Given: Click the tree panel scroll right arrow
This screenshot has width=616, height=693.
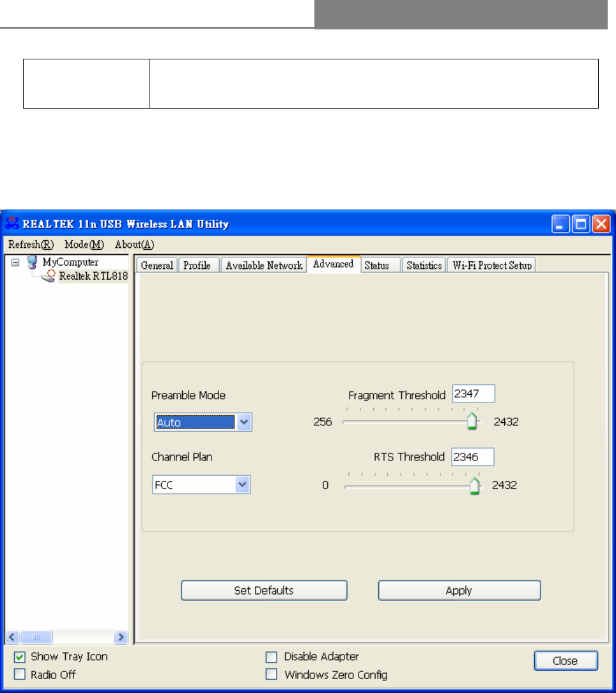Looking at the screenshot, I should (x=120, y=637).
